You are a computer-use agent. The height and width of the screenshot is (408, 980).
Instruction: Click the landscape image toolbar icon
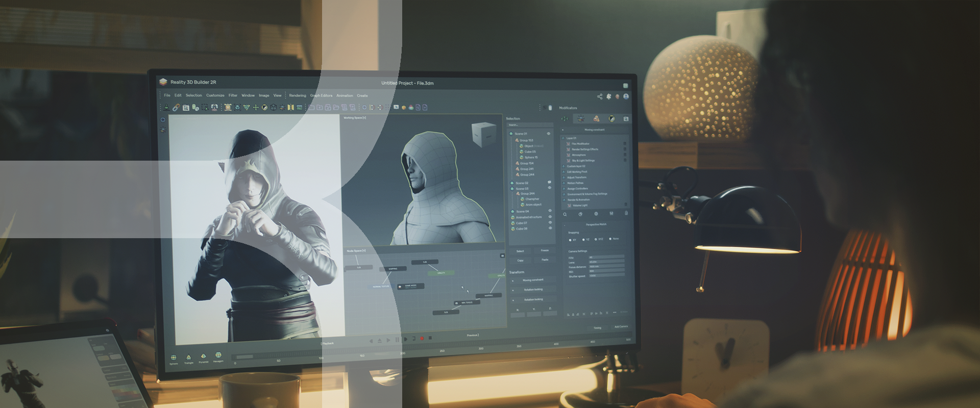pyautogui.click(x=299, y=108)
